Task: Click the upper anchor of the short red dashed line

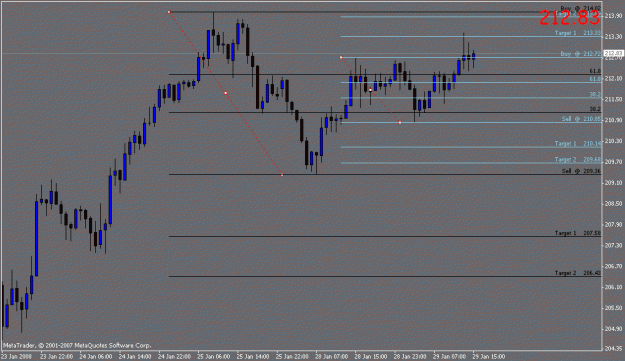Action: coord(341,57)
